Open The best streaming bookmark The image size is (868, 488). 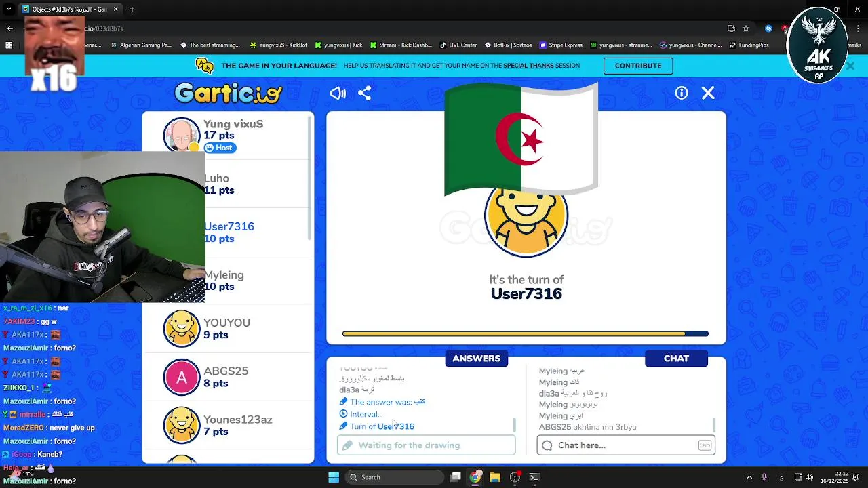pyautogui.click(x=210, y=45)
